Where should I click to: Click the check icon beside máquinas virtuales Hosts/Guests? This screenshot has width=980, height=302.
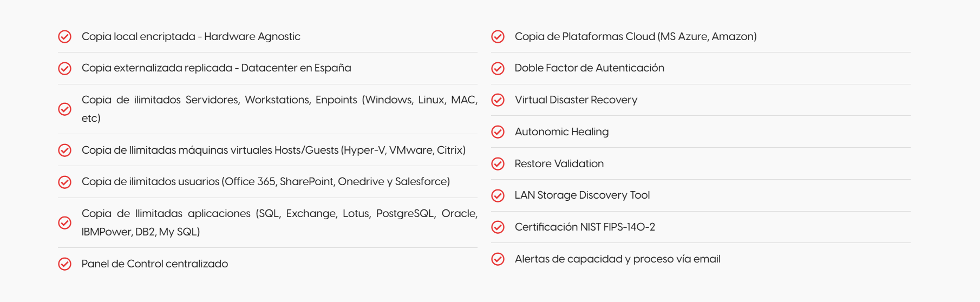65,150
